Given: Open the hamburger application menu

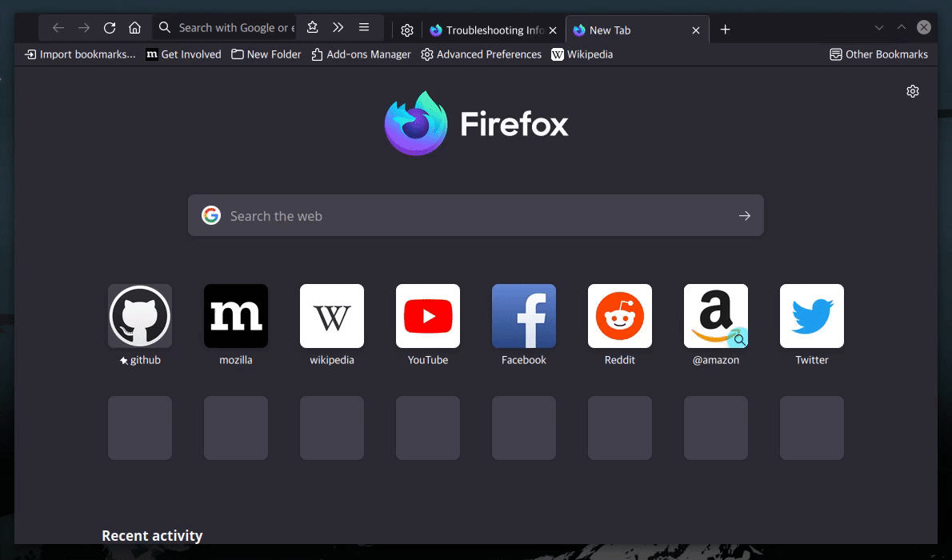Looking at the screenshot, I should pyautogui.click(x=364, y=27).
